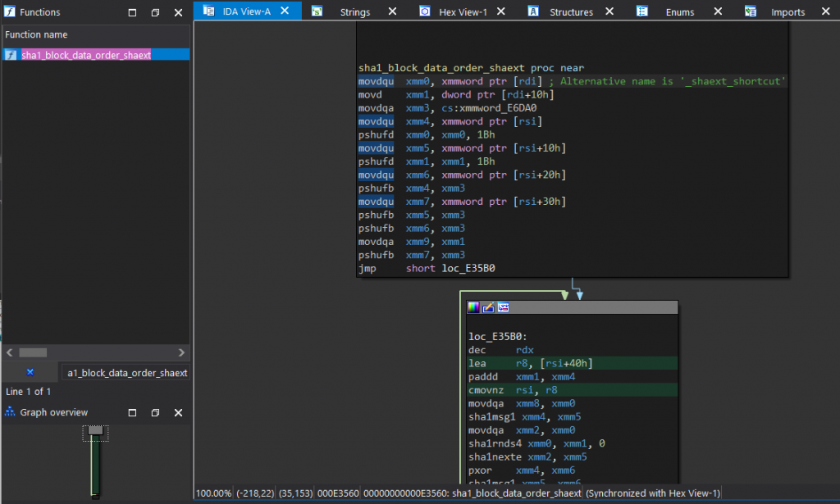Click the function icon beside sha1_block_data_order_shaext
Image resolution: width=840 pixels, height=504 pixels.
[x=11, y=55]
